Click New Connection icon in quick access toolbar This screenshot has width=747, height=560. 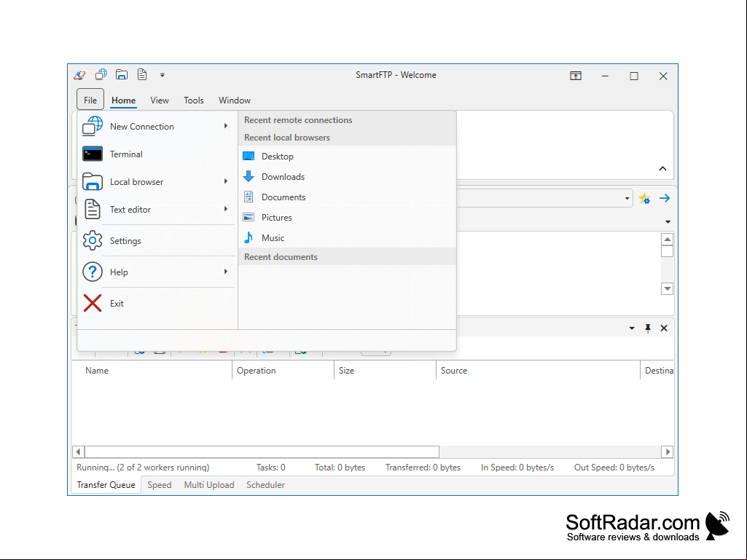[101, 74]
